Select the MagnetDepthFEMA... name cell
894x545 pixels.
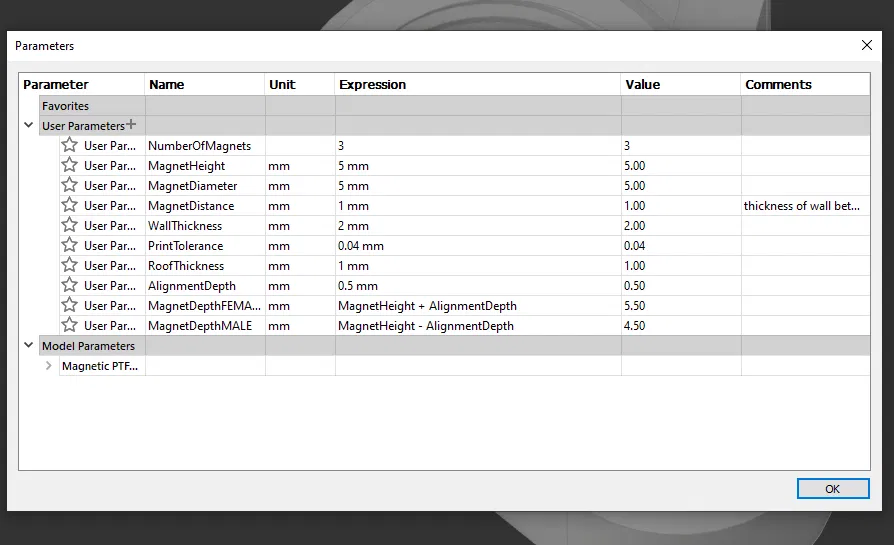pyautogui.click(x=205, y=306)
